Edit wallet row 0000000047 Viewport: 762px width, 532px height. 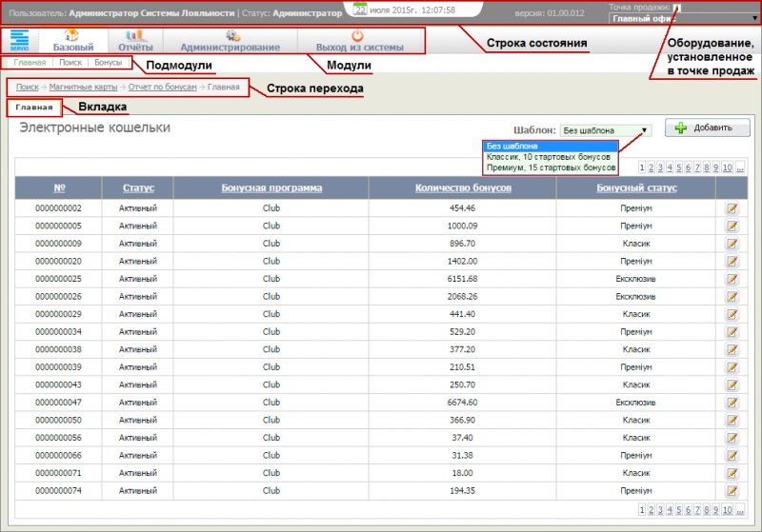pyautogui.click(x=732, y=403)
